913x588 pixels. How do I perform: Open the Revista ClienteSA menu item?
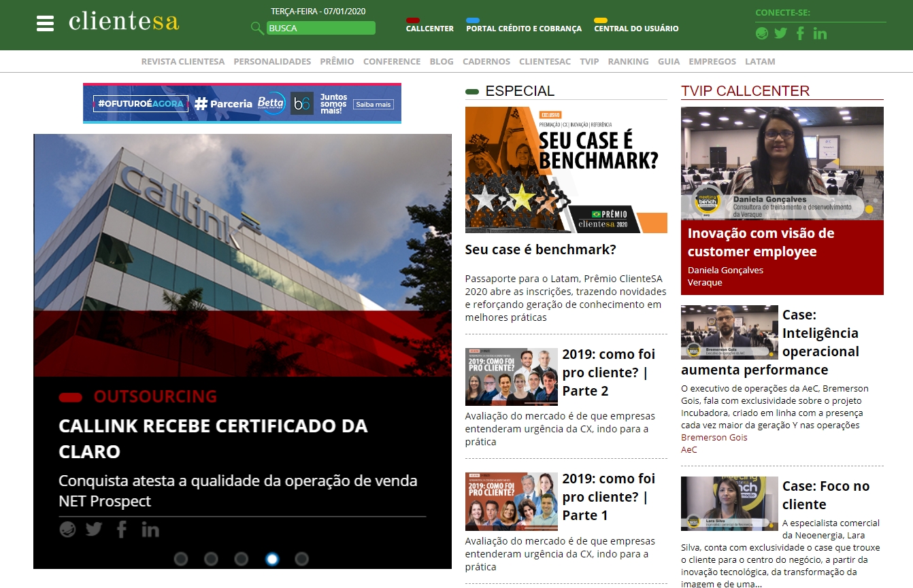(182, 61)
